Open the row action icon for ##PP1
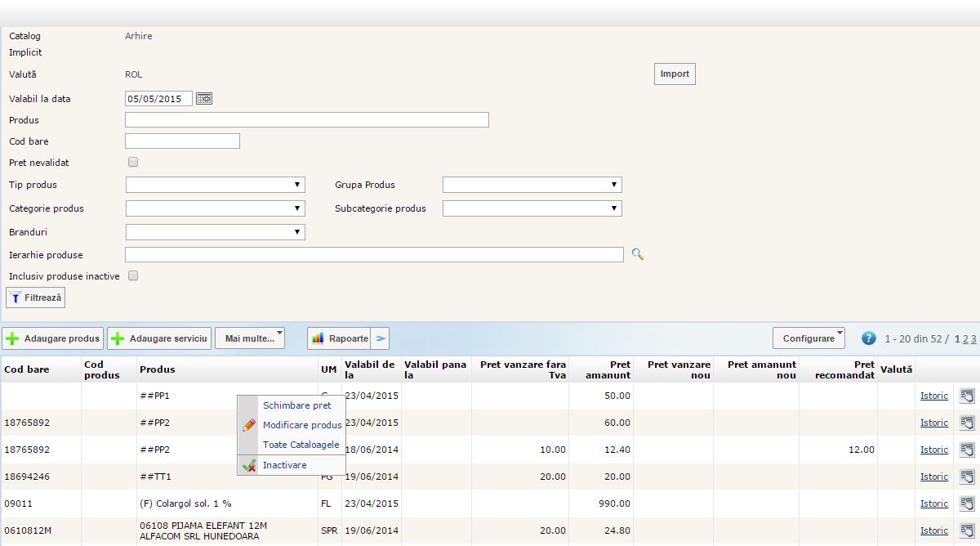The width and height of the screenshot is (980, 546). [967, 396]
